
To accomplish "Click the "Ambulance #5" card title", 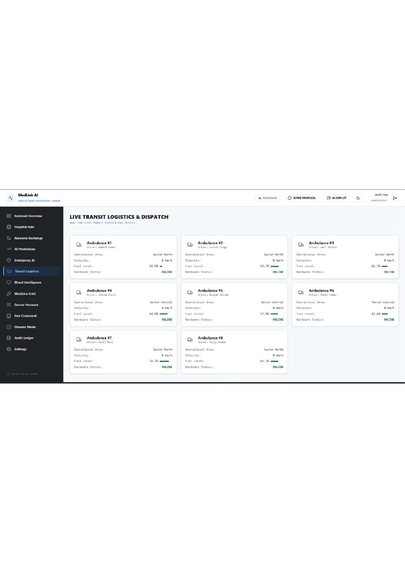I will pyautogui.click(x=210, y=290).
